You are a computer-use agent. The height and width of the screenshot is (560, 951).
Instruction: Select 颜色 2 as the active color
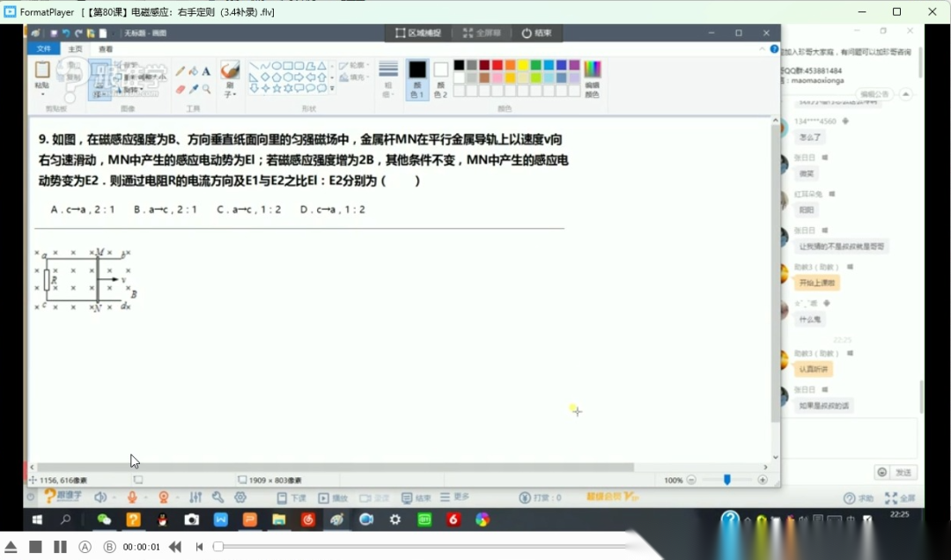[440, 78]
